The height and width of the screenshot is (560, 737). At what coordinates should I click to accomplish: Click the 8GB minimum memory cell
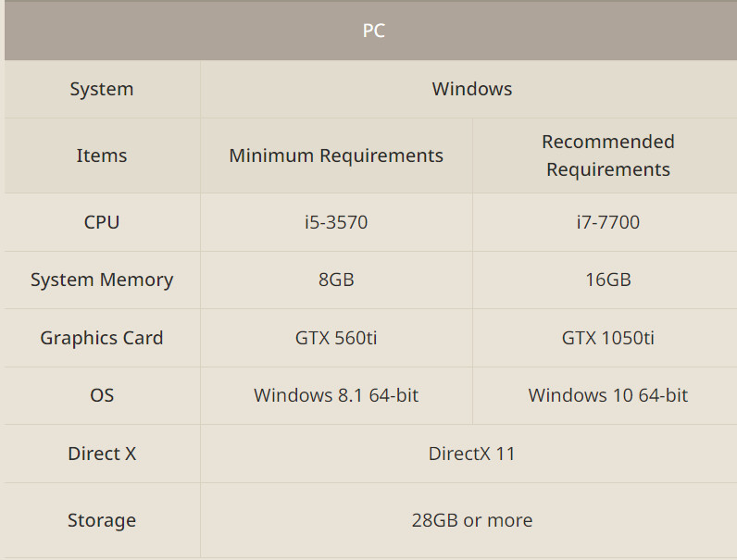tap(336, 280)
